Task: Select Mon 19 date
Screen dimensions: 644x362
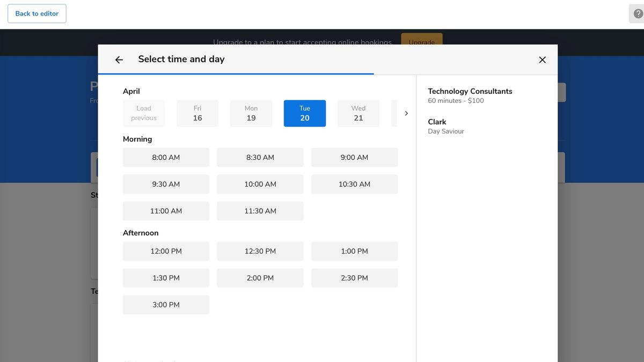Action: [251, 113]
